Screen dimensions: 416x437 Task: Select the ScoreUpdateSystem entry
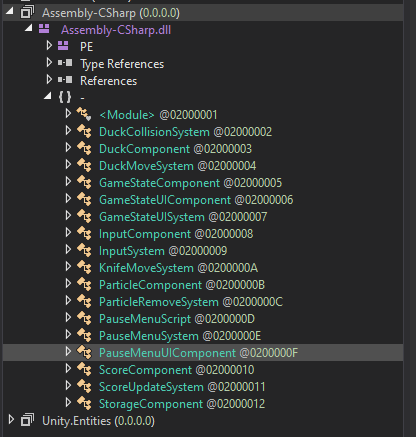click(182, 387)
